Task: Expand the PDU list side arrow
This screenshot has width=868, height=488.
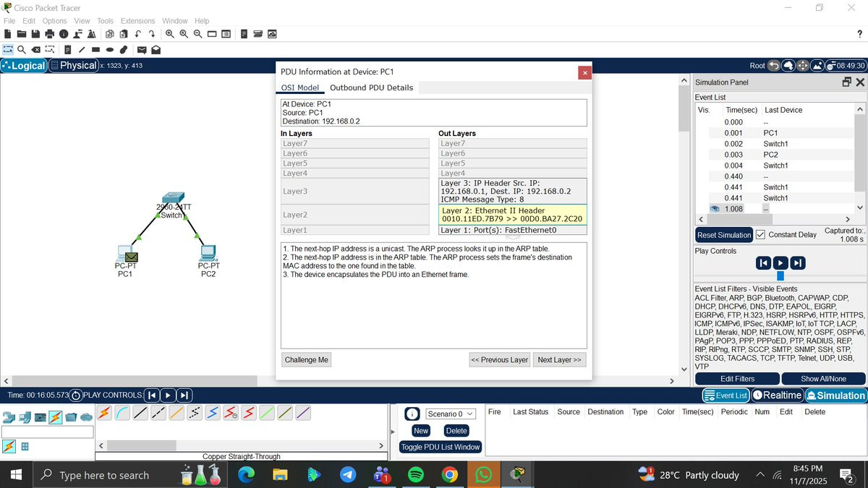Action: point(393,432)
